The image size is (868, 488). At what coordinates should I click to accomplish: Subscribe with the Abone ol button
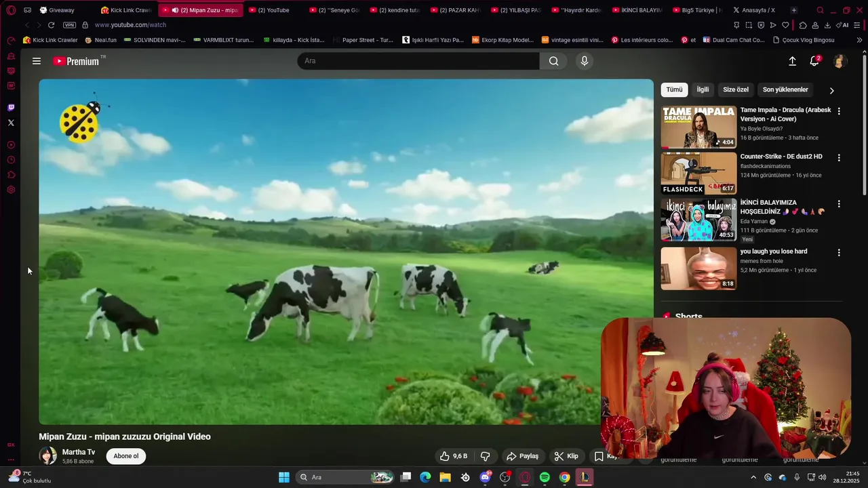coord(126,456)
